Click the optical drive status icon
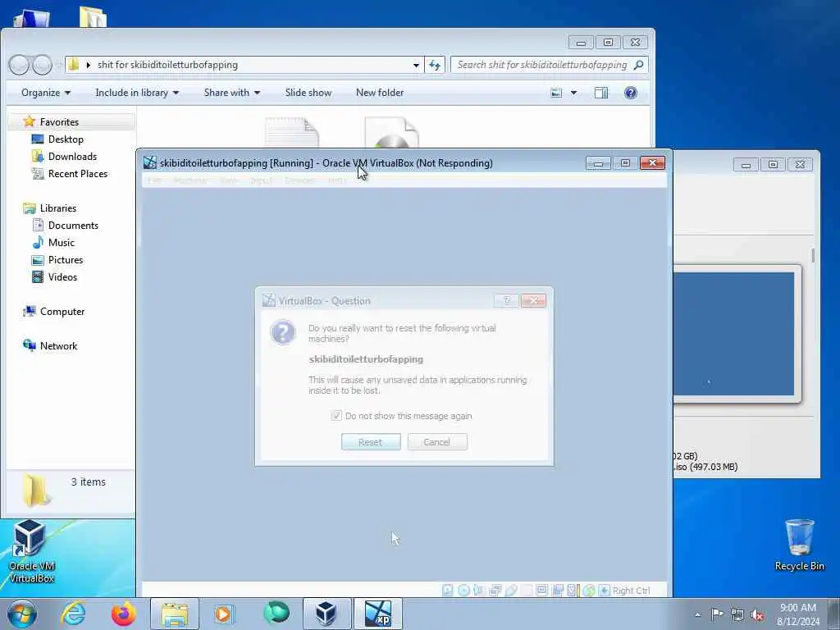840x630 pixels. tap(464, 591)
